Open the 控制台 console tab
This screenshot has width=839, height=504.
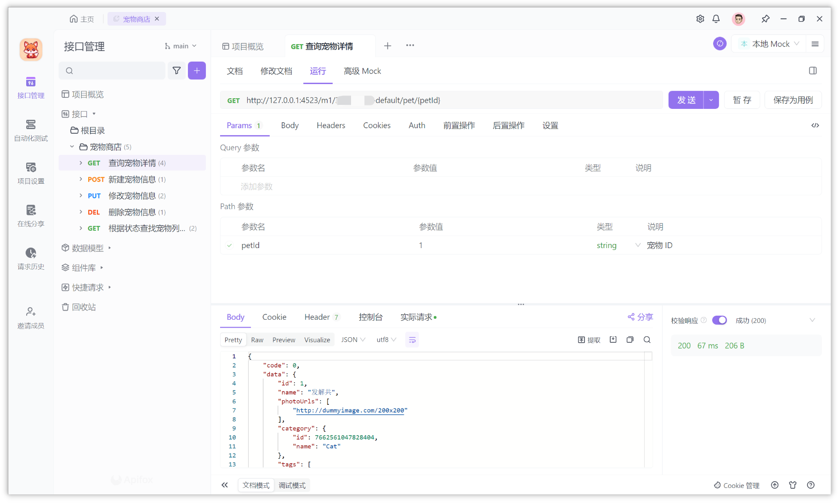coord(371,317)
